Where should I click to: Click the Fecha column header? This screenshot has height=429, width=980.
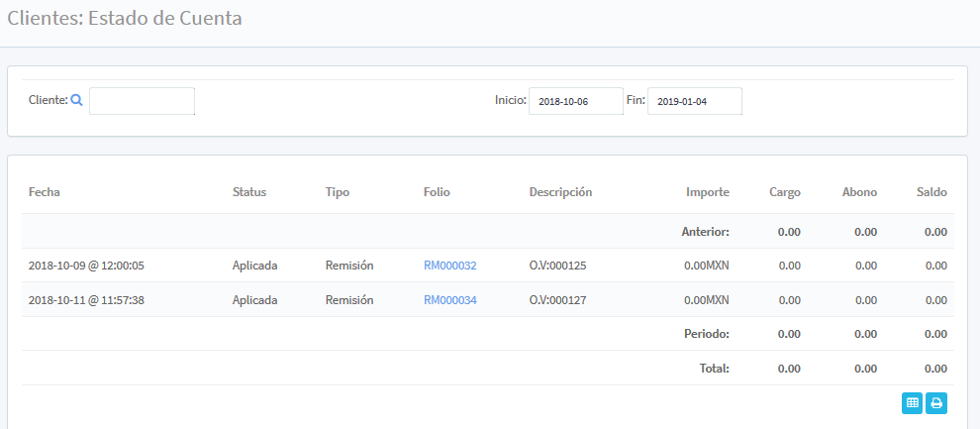pos(45,192)
